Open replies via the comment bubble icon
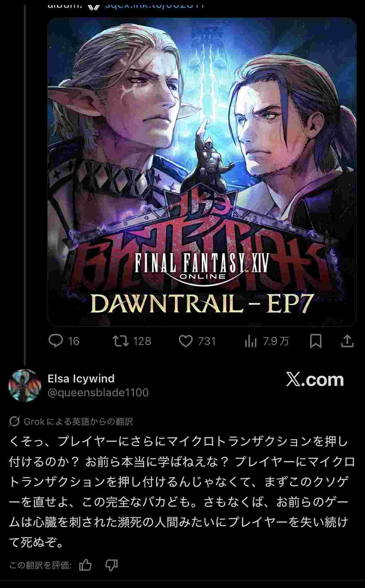The image size is (365, 588). [56, 341]
